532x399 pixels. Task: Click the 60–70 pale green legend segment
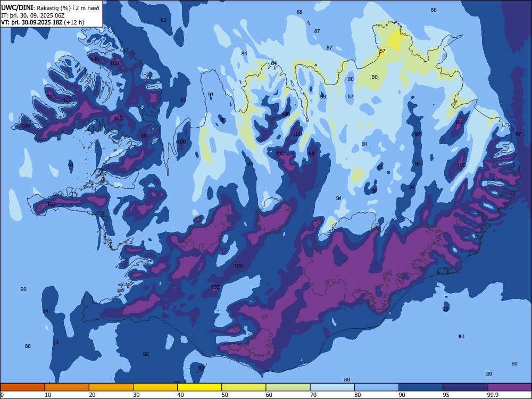[288, 387]
